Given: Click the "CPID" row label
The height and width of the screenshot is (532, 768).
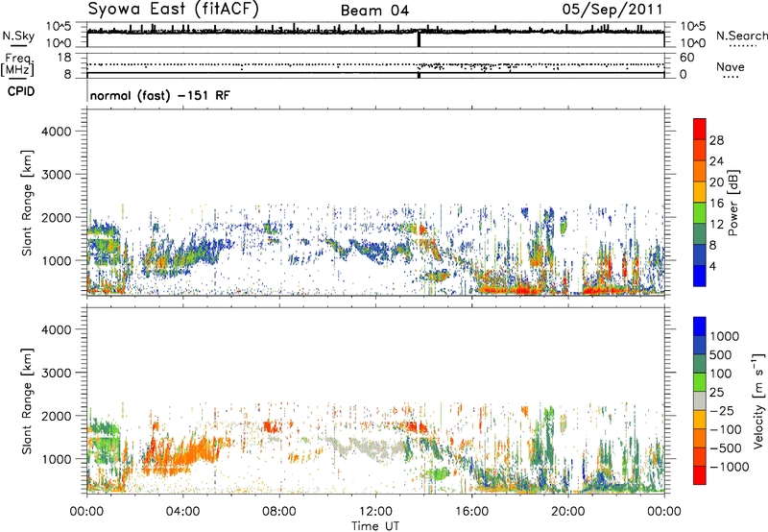Looking at the screenshot, I should (21, 91).
